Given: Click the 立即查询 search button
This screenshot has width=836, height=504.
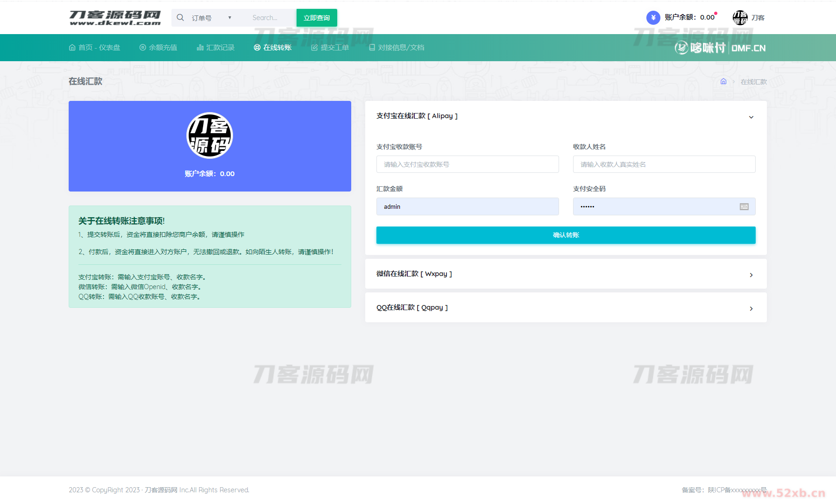Looking at the screenshot, I should (317, 18).
